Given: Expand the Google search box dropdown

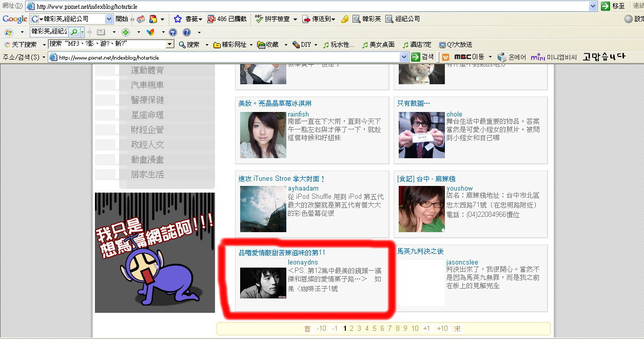Looking at the screenshot, I should pos(109,19).
